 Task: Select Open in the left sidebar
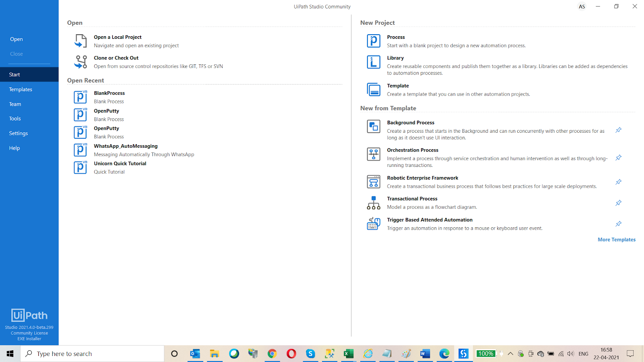[x=17, y=39]
